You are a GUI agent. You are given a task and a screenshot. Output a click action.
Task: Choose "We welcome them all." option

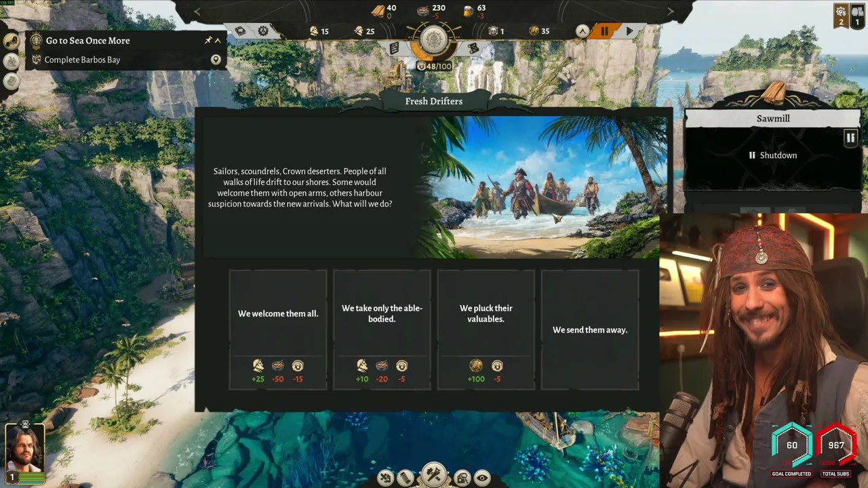pos(278,329)
